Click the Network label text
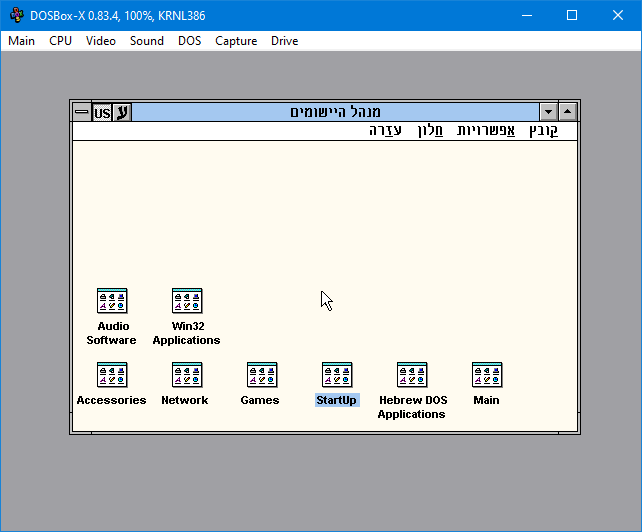 pyautogui.click(x=185, y=400)
